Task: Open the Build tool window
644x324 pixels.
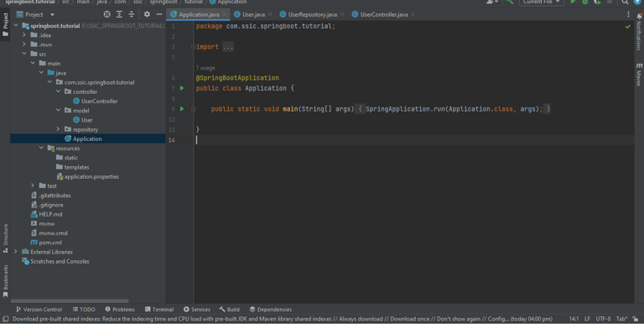Action: coord(230,309)
